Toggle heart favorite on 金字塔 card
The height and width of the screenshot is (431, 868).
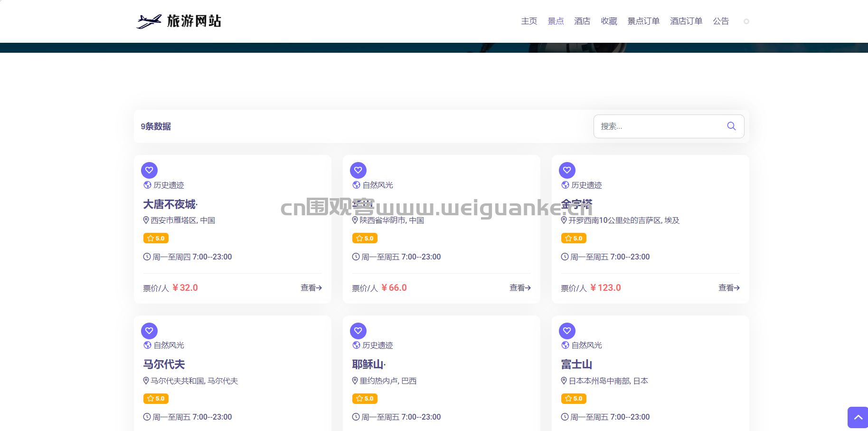click(x=567, y=170)
